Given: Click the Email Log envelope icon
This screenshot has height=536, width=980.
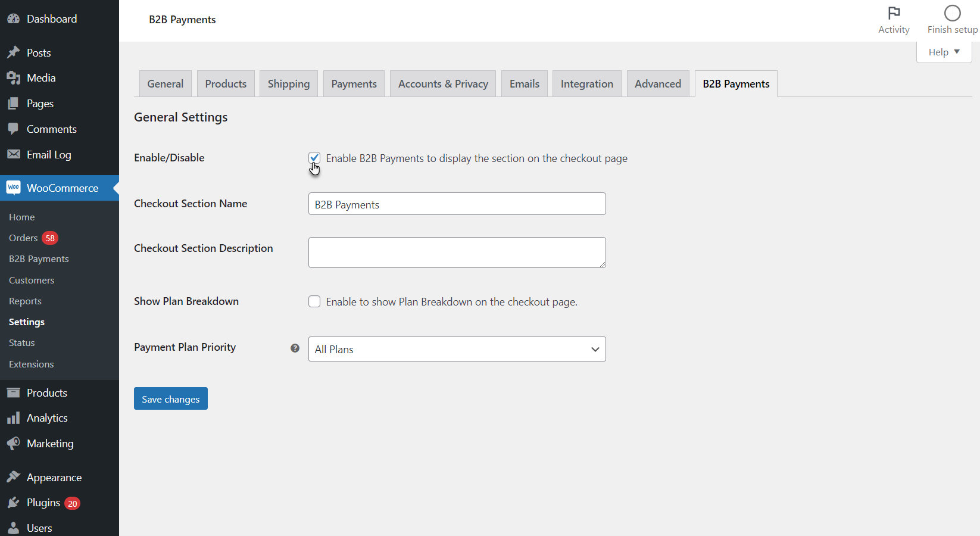Looking at the screenshot, I should point(13,155).
